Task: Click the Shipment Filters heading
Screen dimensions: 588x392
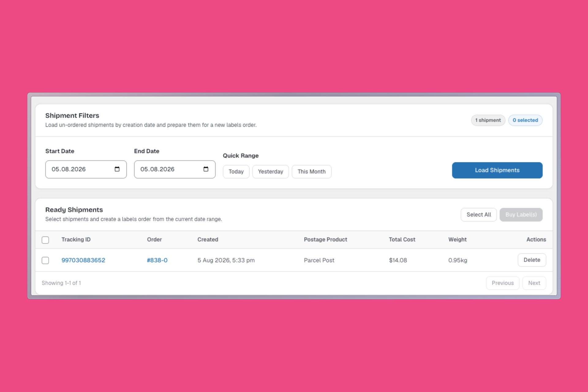Action: [x=72, y=115]
